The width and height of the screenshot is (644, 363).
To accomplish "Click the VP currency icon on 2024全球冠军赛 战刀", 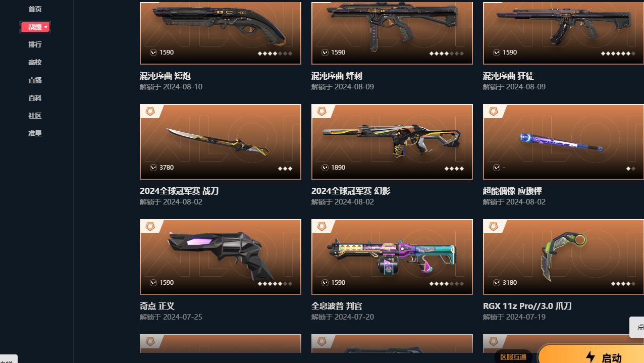I will 153,168.
